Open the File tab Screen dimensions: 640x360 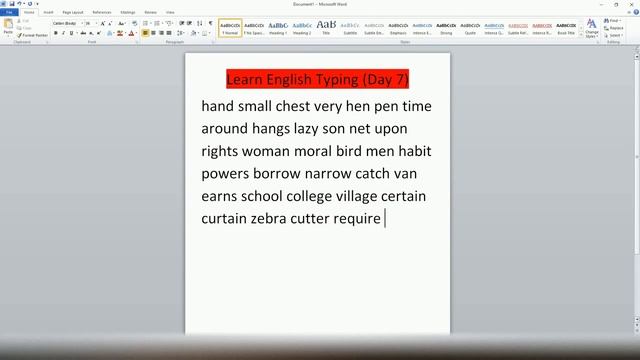point(9,12)
